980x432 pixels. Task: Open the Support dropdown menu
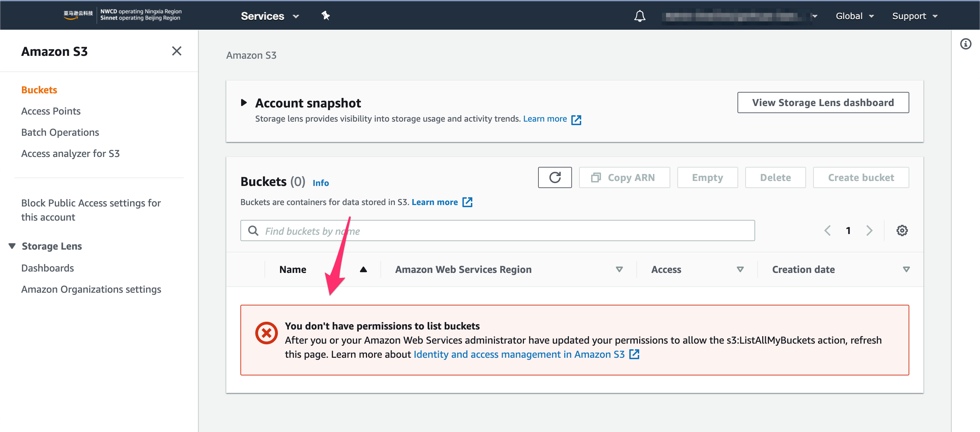[x=915, y=16]
